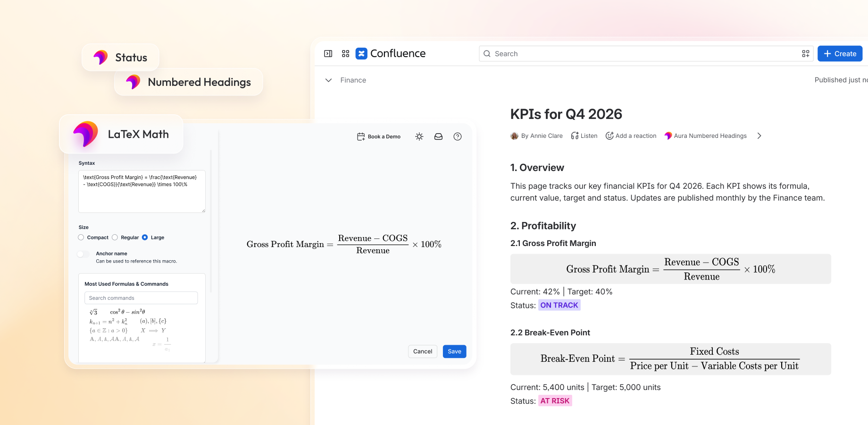This screenshot has width=868, height=425.
Task: Insert the cos² θ − sin² θ formula
Action: (x=127, y=312)
